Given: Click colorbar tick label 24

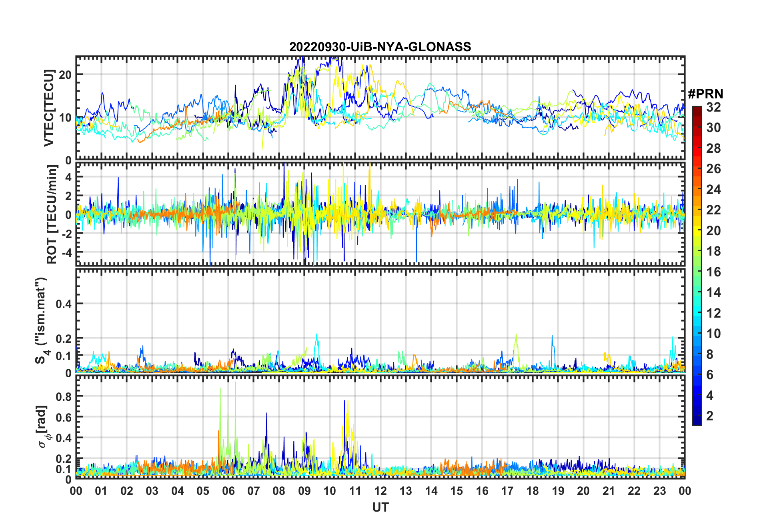Looking at the screenshot, I should 713,190.
